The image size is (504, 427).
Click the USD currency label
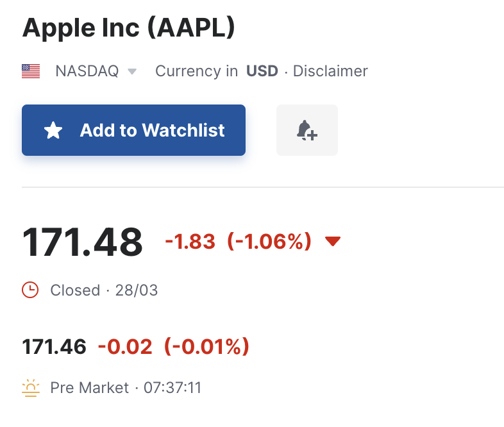[262, 71]
